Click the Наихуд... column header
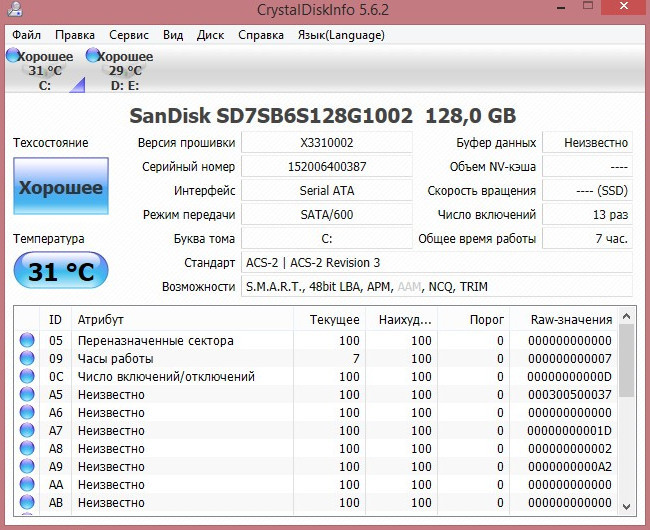The height and width of the screenshot is (530, 650). pos(401,319)
